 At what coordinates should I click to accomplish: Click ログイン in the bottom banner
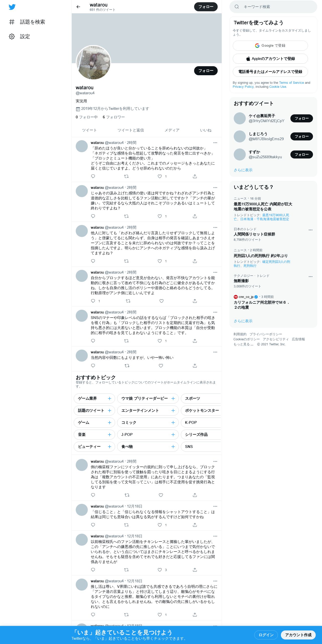pos(266,635)
